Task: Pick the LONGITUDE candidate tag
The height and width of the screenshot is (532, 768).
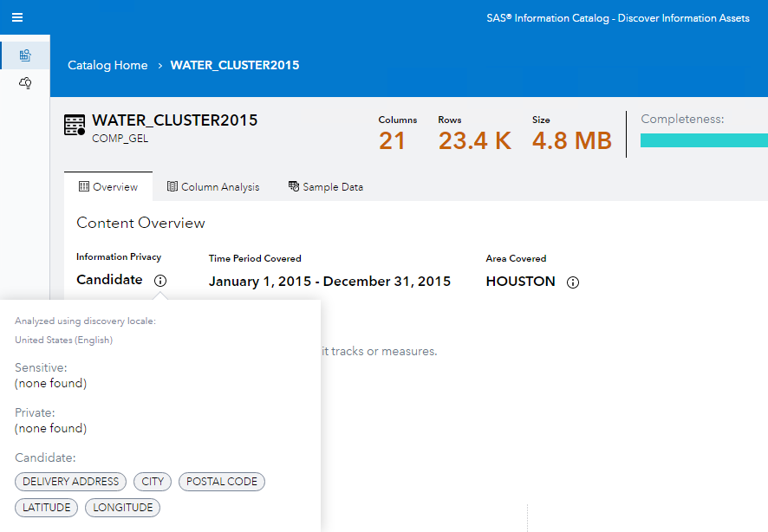Action: tap(122, 508)
